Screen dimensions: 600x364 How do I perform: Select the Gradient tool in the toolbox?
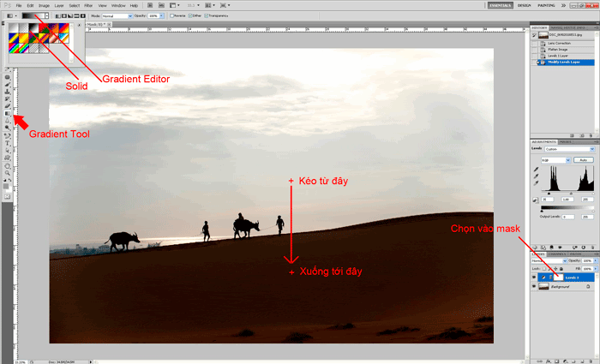click(8, 113)
